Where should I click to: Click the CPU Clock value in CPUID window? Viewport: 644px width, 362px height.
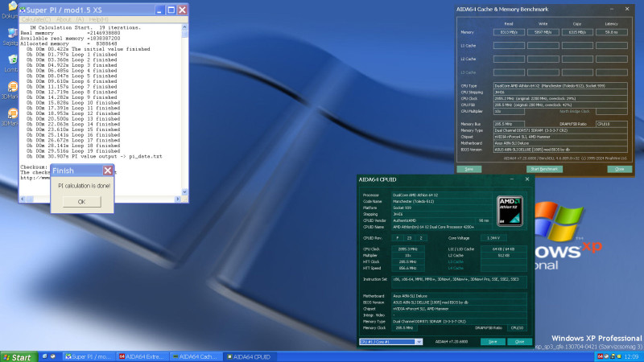tap(408, 249)
